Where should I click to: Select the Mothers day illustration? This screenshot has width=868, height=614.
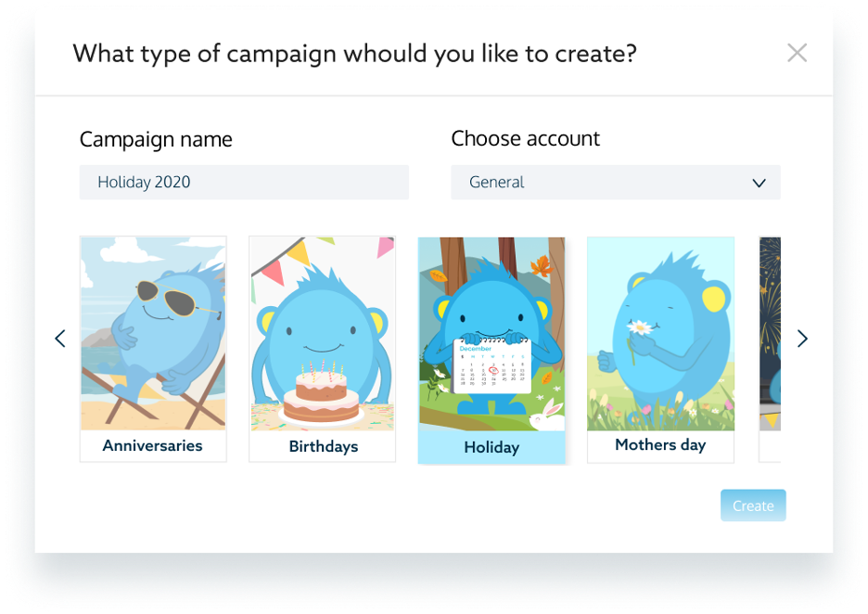point(660,334)
